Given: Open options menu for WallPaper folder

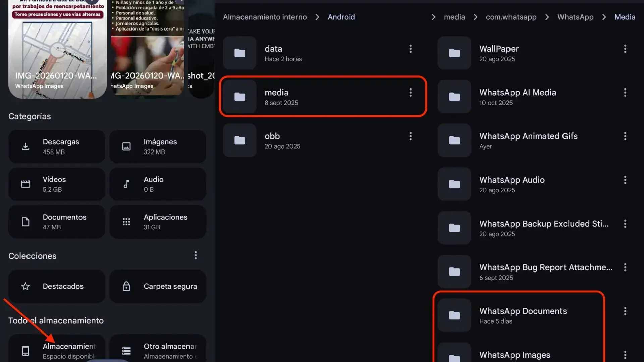Looking at the screenshot, I should [625, 49].
